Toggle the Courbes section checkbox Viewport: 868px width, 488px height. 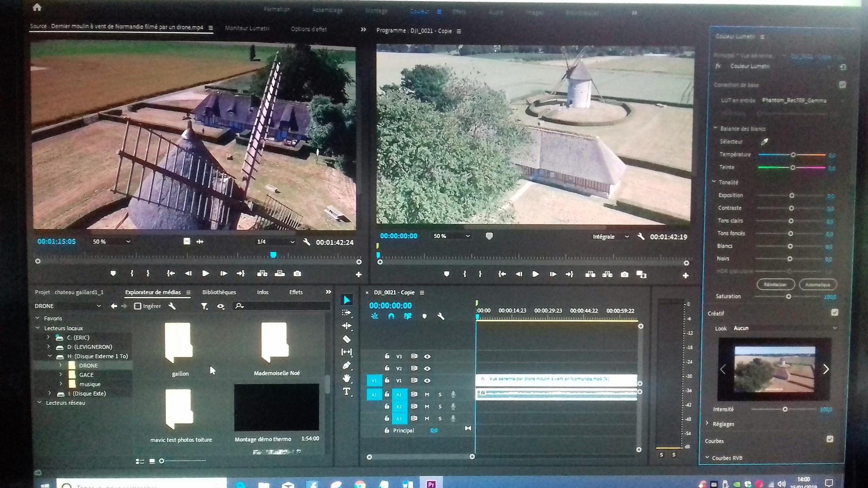830,439
